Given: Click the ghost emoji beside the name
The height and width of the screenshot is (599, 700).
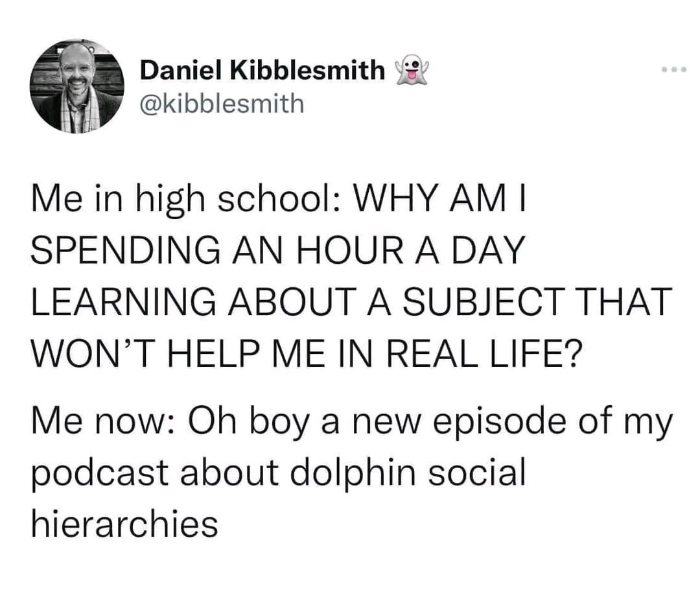Looking at the screenshot, I should [412, 70].
